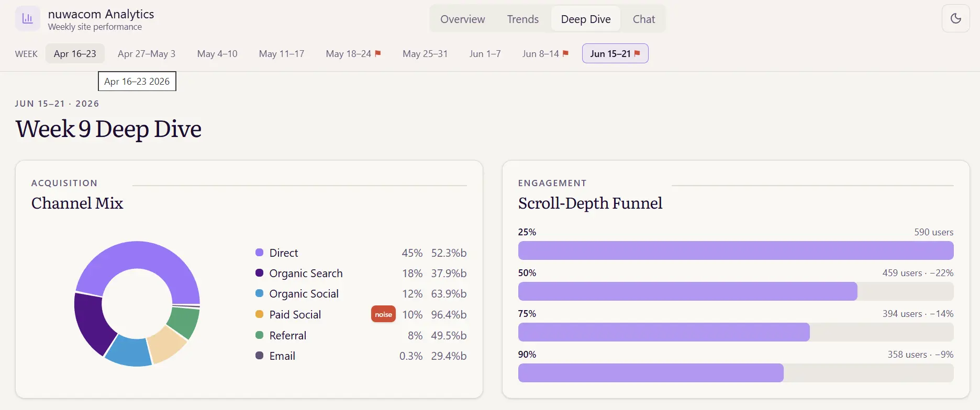
Task: Click the red flag on Jun 15–21
Action: 637,53
